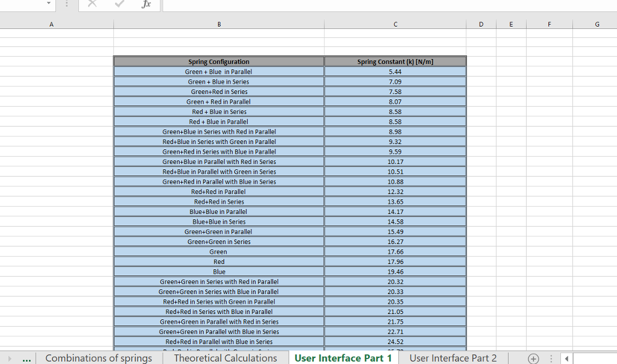The height and width of the screenshot is (364, 617).
Task: Select Red+Red in Parallel with Blue in Series
Action: point(219,342)
